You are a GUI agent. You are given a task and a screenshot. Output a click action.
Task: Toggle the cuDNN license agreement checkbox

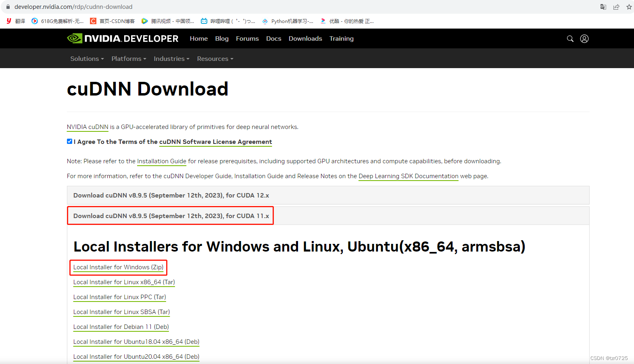pos(69,141)
